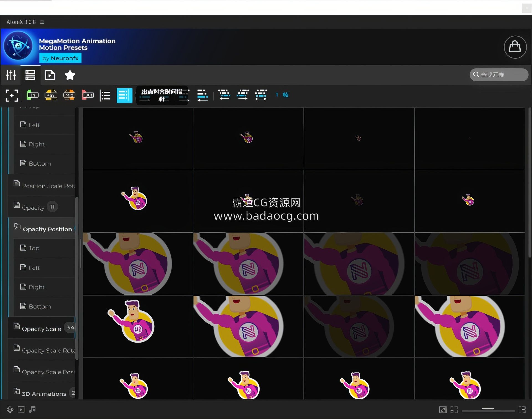Screen dimensions: 532x419
Task: Select the green In animation type
Action: click(x=32, y=95)
